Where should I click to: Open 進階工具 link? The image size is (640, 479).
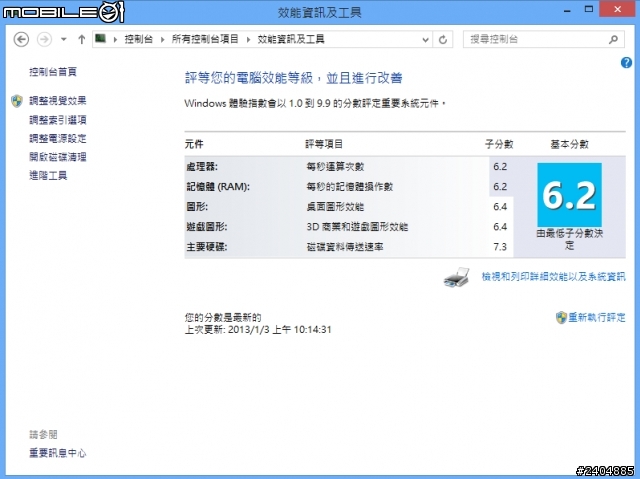pyautogui.click(x=48, y=175)
